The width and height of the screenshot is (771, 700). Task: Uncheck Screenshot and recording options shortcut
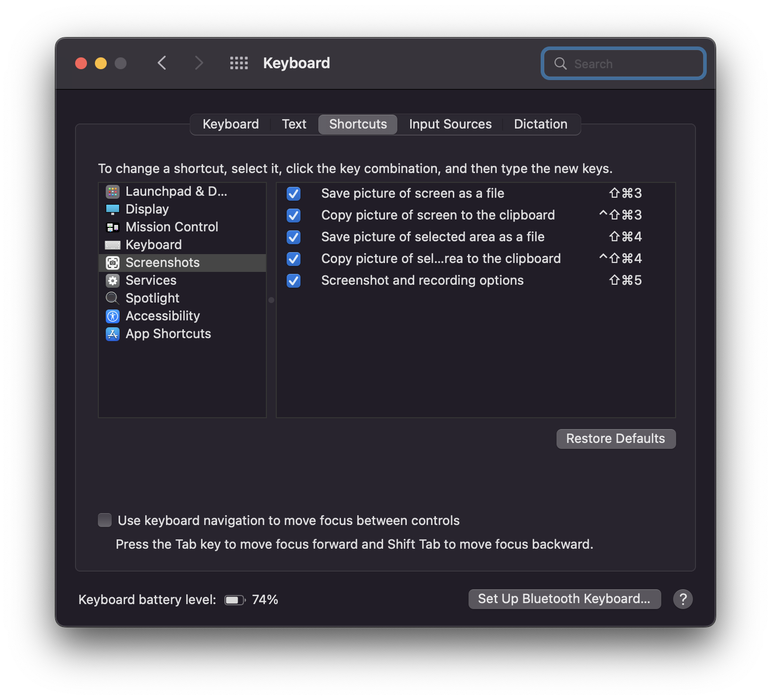[x=294, y=281]
